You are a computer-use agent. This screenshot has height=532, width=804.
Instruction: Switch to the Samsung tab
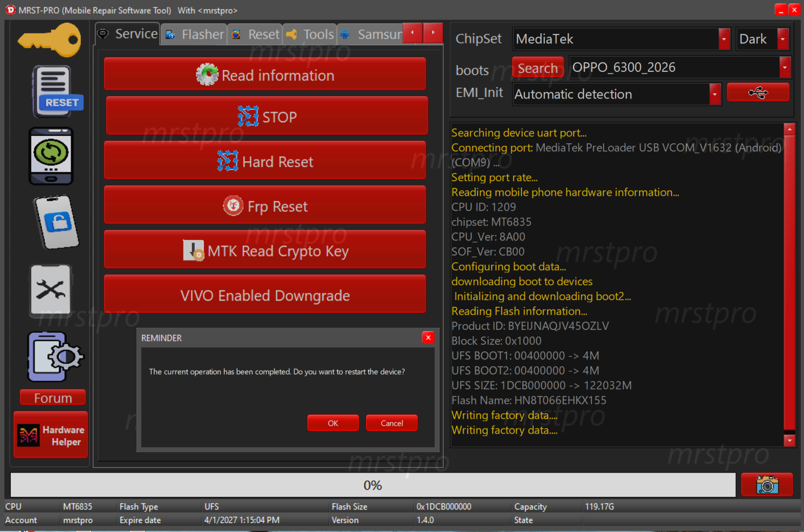[371, 35]
